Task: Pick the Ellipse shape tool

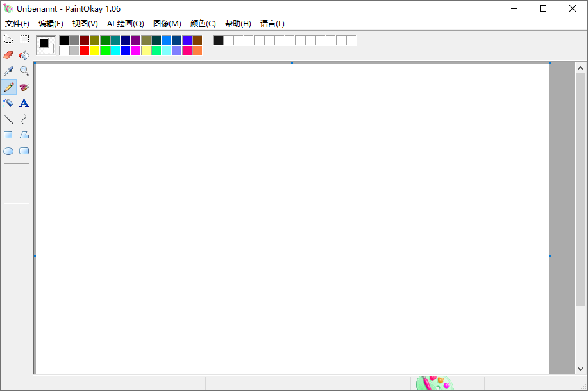Action: pyautogui.click(x=8, y=151)
